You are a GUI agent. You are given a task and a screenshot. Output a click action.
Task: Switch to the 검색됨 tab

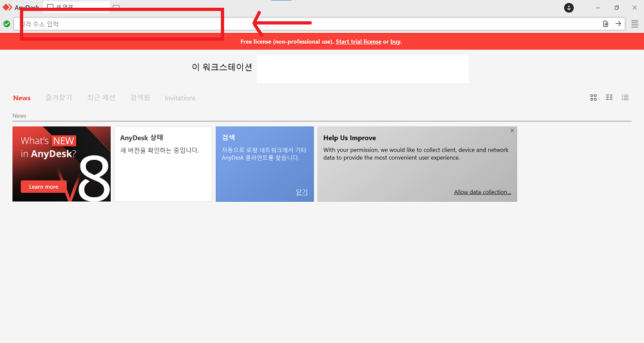(140, 97)
